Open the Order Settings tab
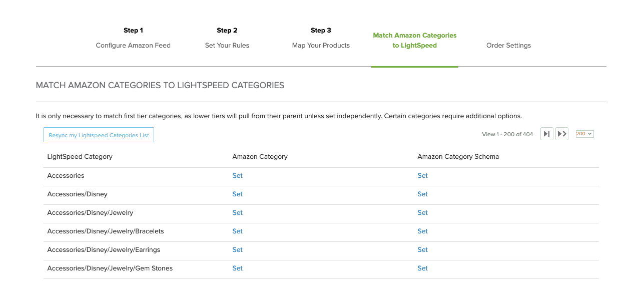The image size is (644, 283). (x=508, y=45)
